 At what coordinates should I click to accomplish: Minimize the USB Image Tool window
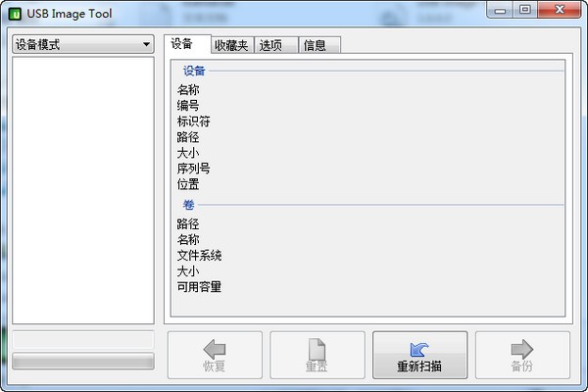(500, 10)
